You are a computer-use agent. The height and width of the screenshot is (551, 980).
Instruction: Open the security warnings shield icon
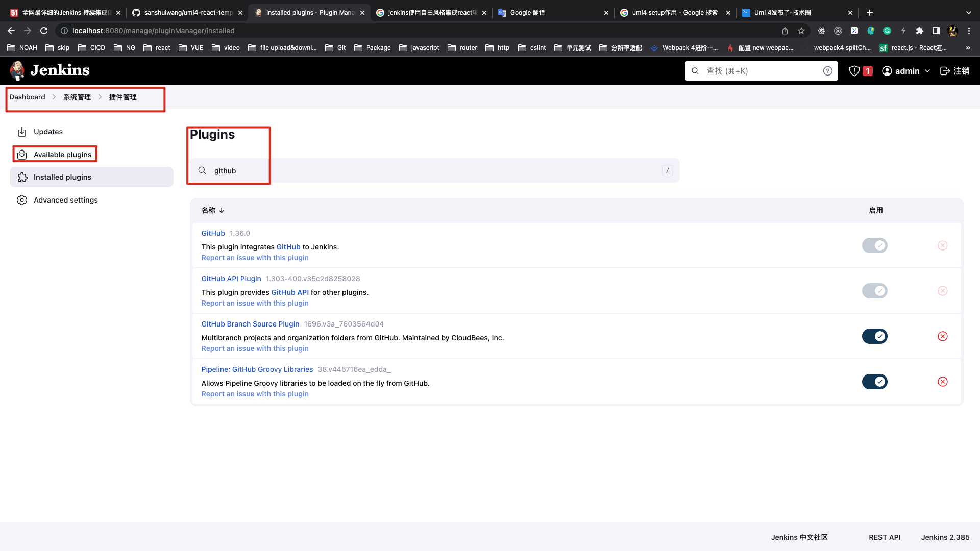point(854,71)
